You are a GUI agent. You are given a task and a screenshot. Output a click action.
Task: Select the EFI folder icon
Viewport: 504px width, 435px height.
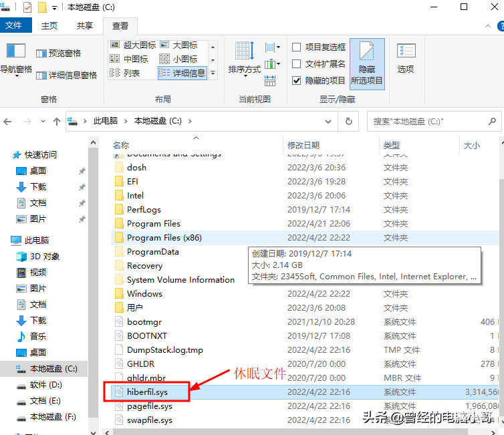click(x=119, y=182)
